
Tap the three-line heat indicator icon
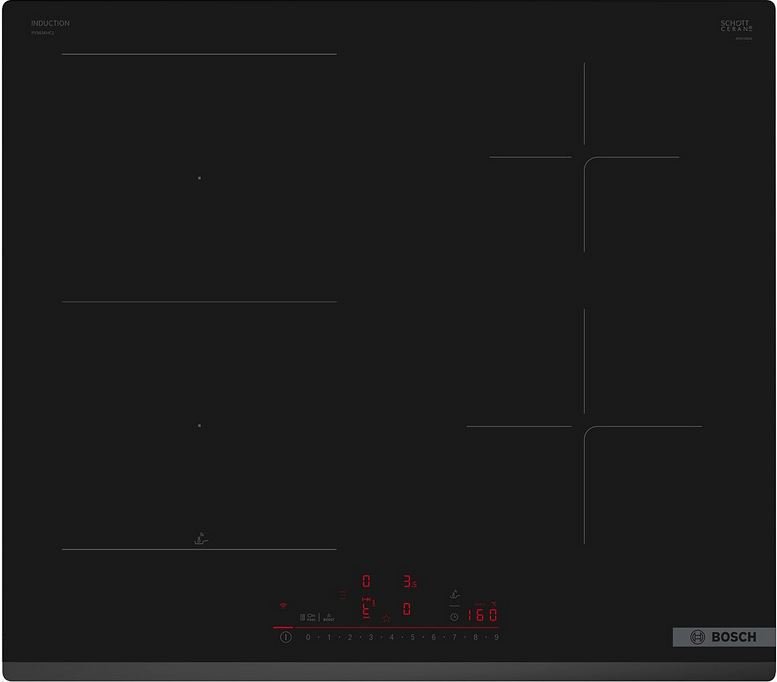click(x=342, y=593)
